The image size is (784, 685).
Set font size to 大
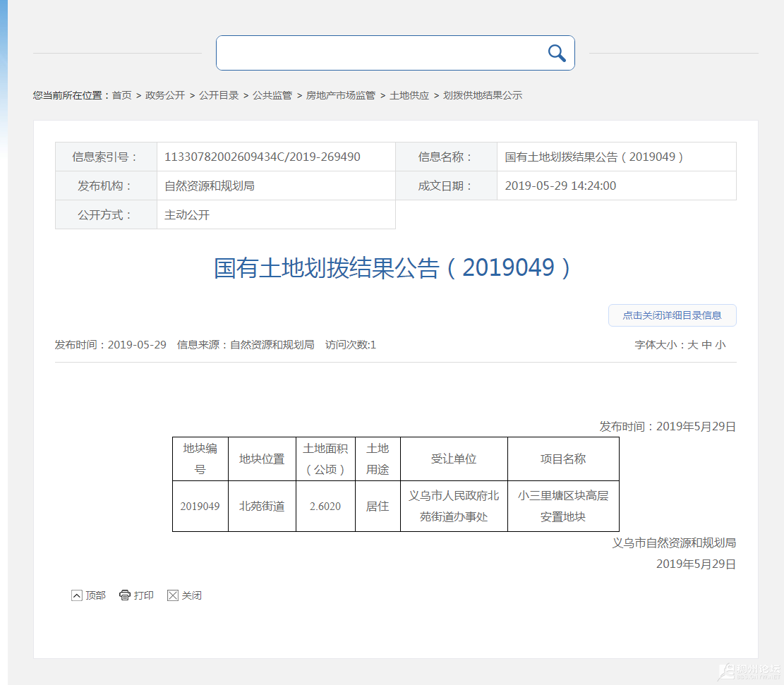point(692,344)
